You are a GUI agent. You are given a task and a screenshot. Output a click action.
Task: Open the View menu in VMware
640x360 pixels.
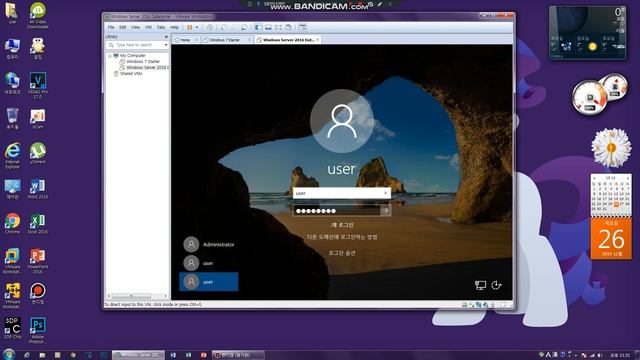pos(136,27)
